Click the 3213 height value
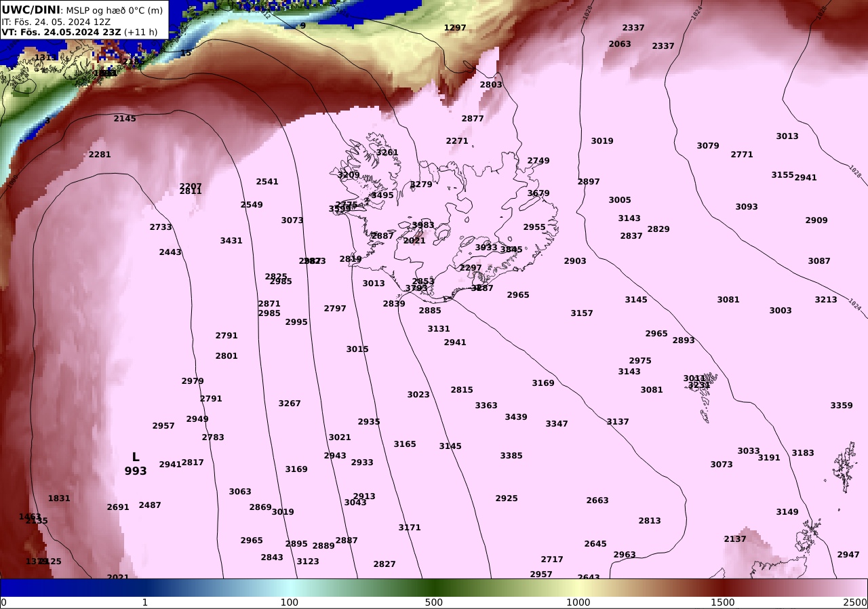The image size is (868, 609). click(826, 300)
